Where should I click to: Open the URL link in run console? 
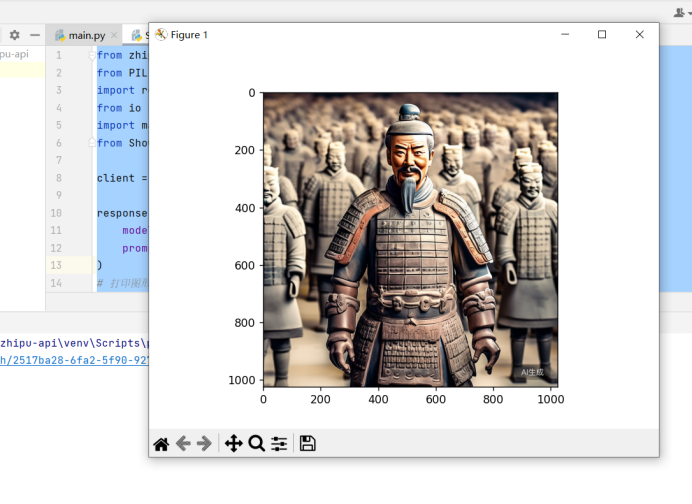click(74, 360)
